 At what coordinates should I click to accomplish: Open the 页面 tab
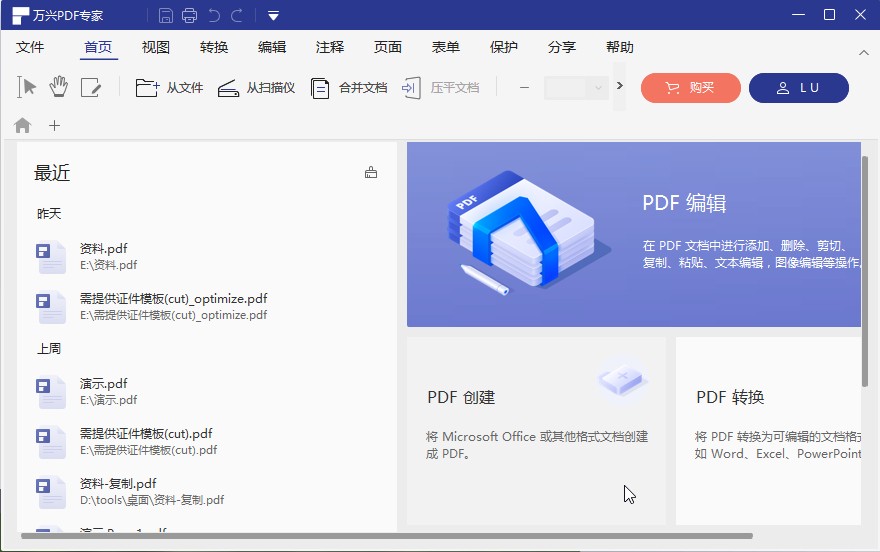[x=388, y=47]
